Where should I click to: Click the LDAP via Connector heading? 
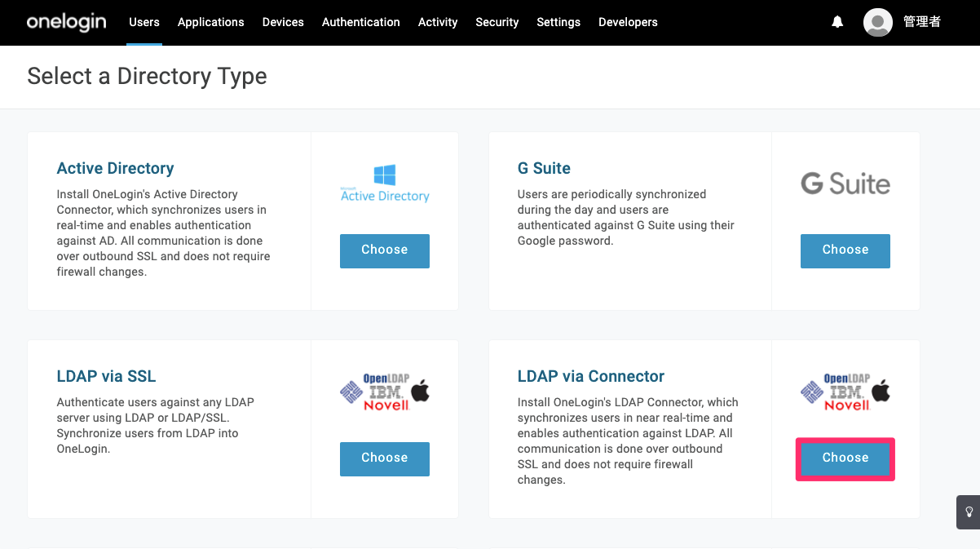591,377
